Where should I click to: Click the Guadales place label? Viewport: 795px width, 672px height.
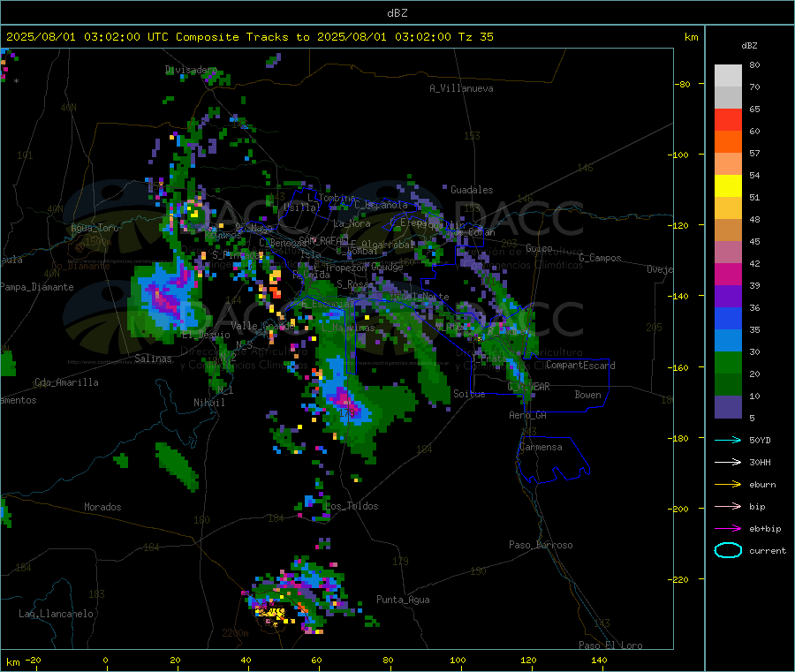pyautogui.click(x=472, y=190)
